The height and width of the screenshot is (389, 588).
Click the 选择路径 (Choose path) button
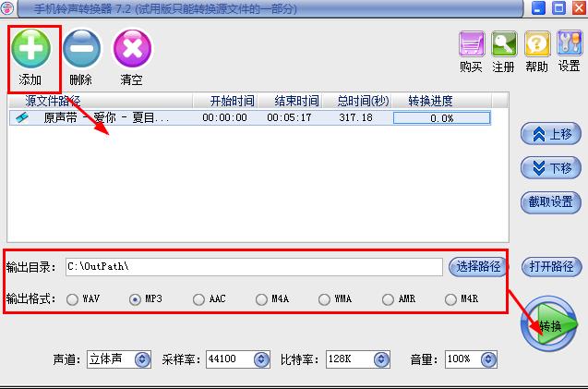[x=478, y=267]
